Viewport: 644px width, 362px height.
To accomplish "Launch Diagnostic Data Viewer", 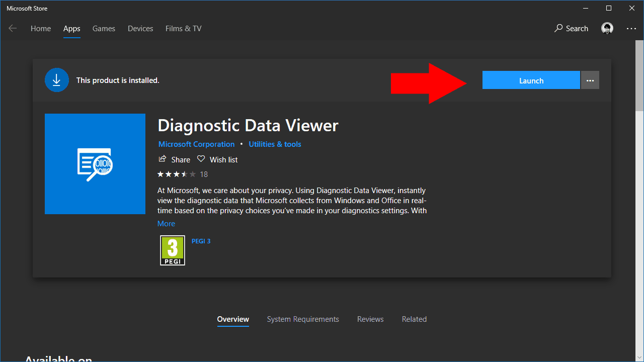I will coord(531,80).
